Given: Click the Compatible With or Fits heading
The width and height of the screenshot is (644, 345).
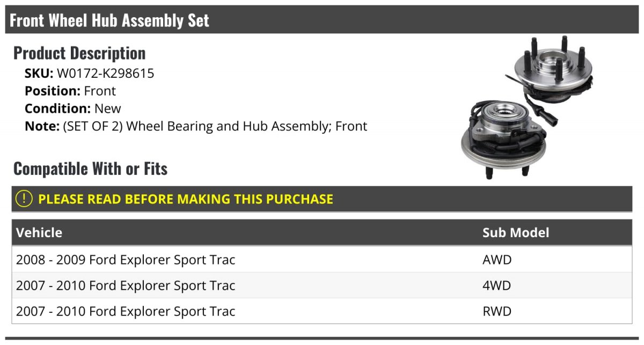Looking at the screenshot, I should (x=90, y=168).
